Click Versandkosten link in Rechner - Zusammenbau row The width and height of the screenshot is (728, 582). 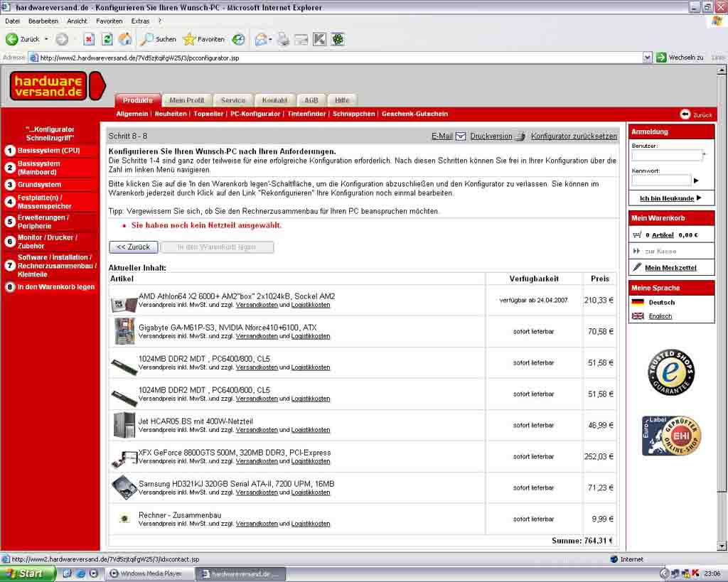[x=257, y=524]
